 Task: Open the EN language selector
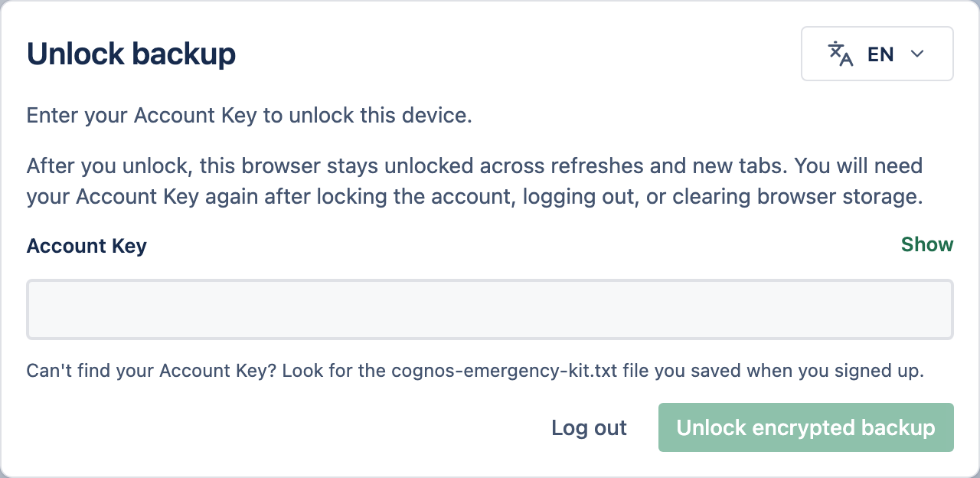[877, 54]
